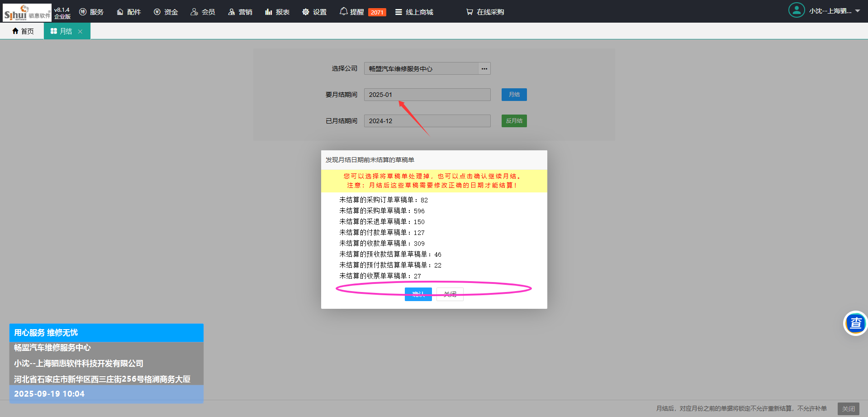
Task: Open 在线采购 shopping cart
Action: click(x=485, y=12)
